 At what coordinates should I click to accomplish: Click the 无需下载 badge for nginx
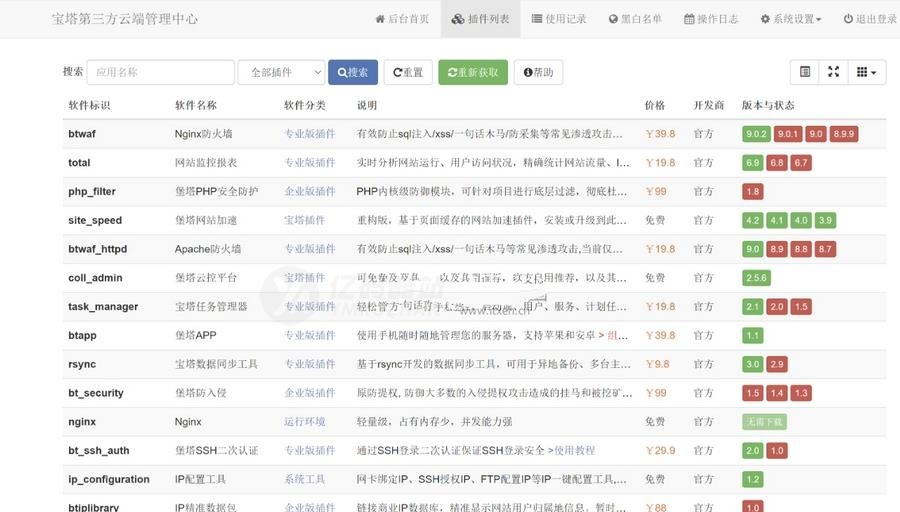764,422
